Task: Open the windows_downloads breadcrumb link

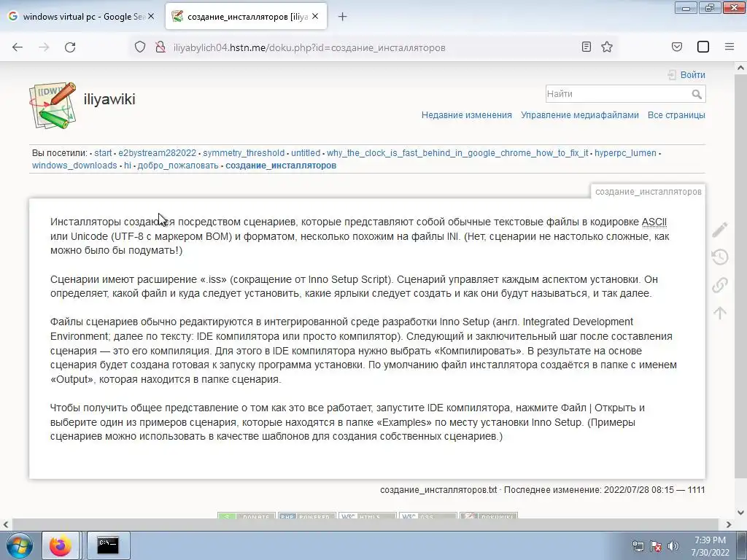Action: tap(74, 166)
